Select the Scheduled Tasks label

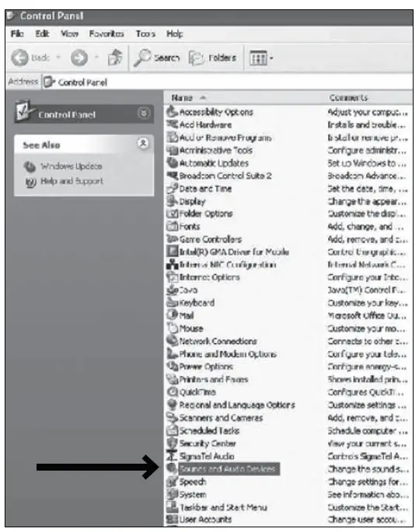click(209, 430)
